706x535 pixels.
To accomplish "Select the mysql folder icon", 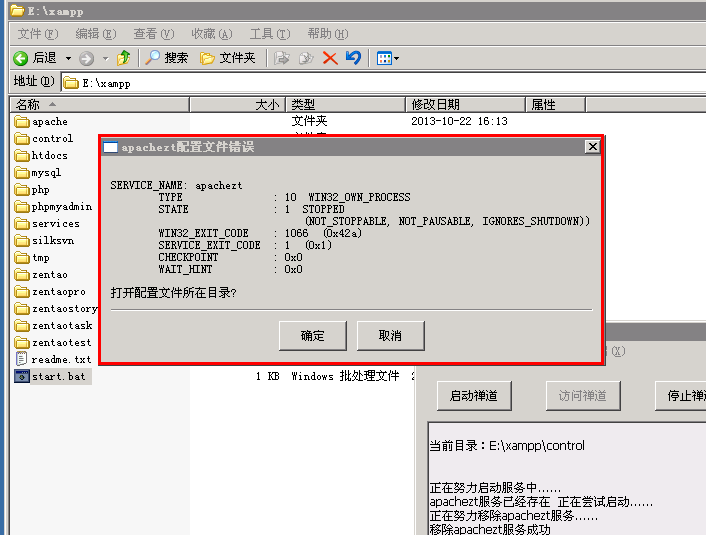I will tap(22, 172).
